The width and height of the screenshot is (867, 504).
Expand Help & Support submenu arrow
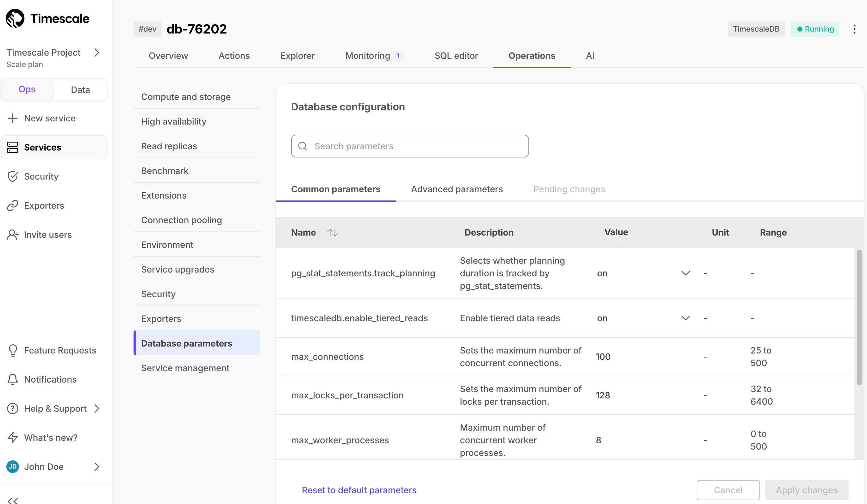click(x=97, y=409)
